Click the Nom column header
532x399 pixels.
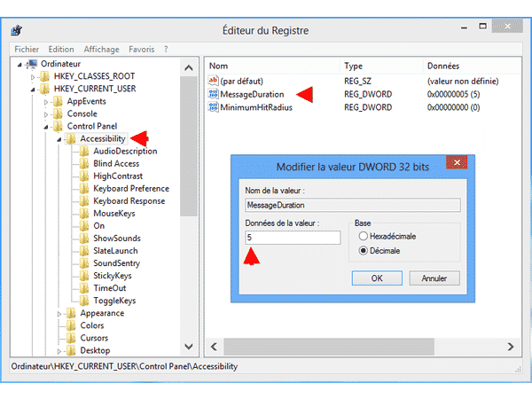click(x=272, y=66)
